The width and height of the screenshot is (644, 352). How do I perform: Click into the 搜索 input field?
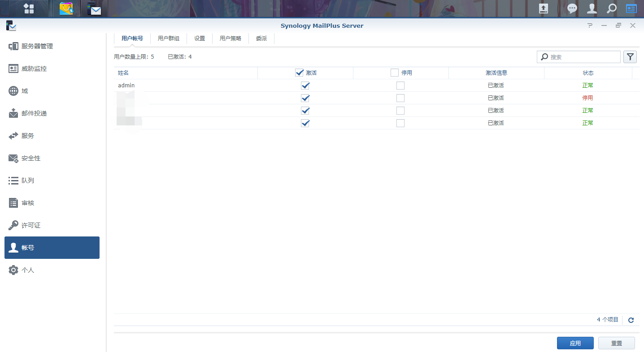pyautogui.click(x=583, y=57)
